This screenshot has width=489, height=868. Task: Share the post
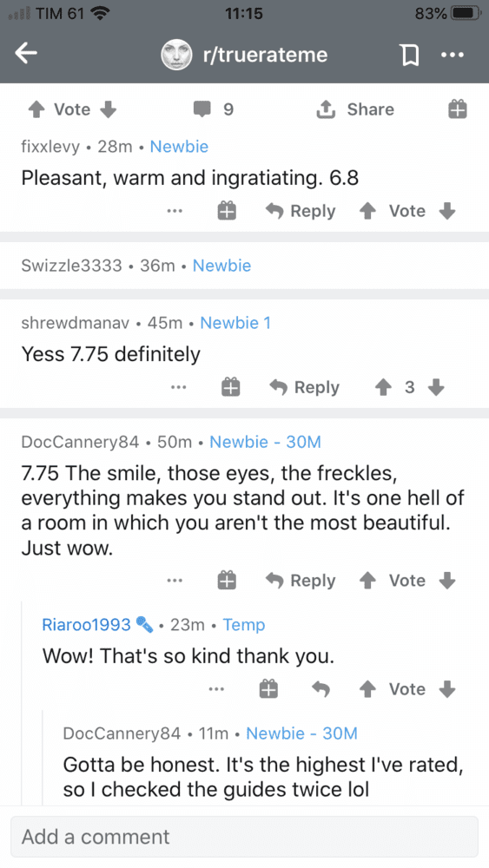(x=355, y=109)
